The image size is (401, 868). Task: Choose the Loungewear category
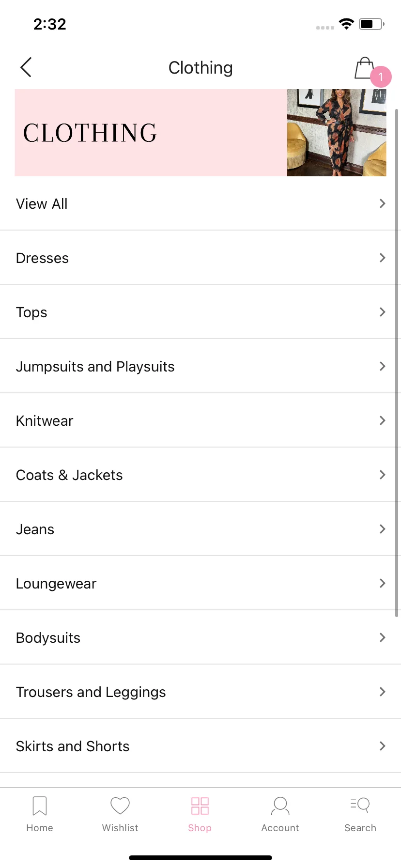[x=56, y=584]
